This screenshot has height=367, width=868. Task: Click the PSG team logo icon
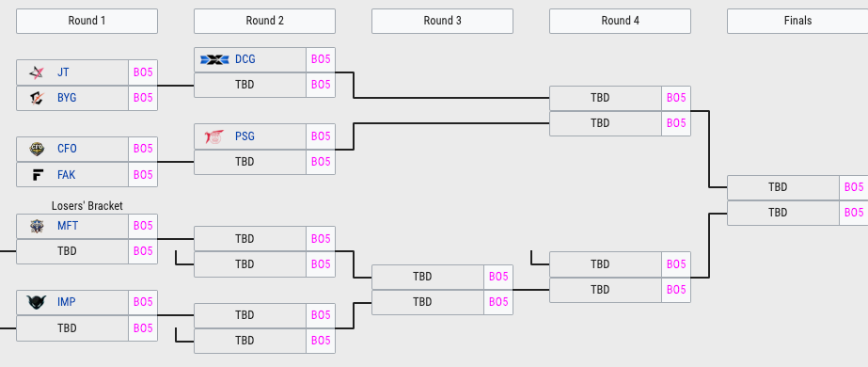[x=214, y=136]
